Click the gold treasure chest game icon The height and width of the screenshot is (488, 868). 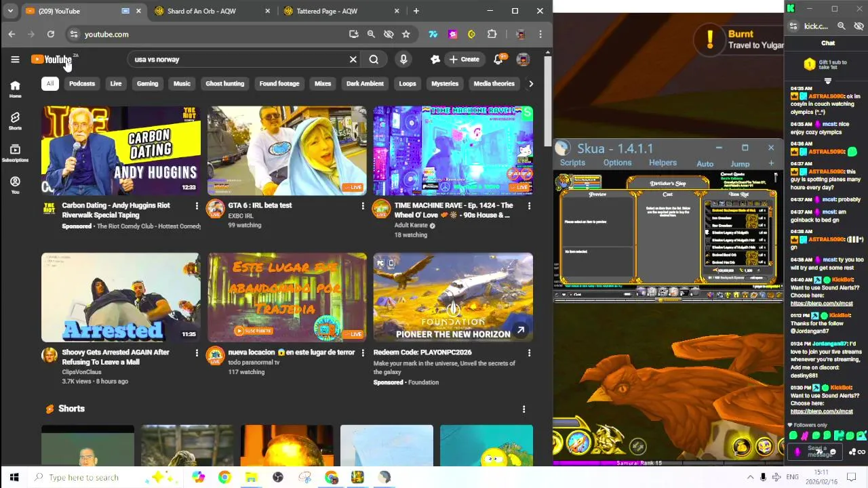[764, 446]
